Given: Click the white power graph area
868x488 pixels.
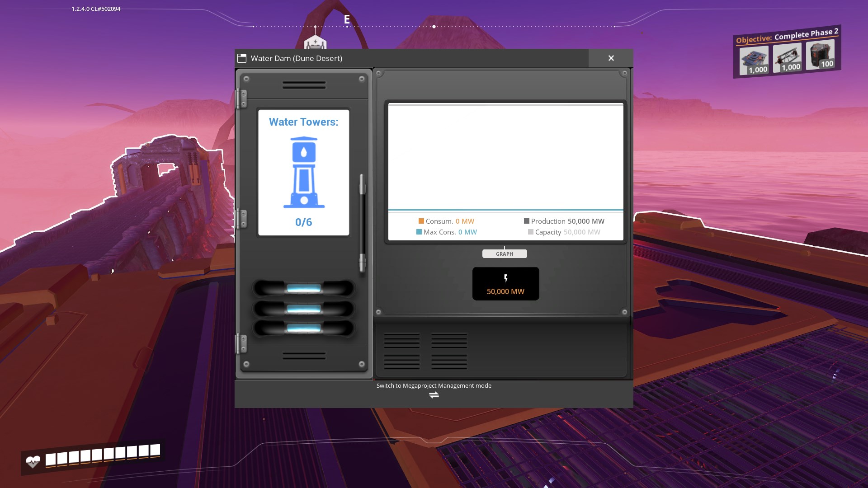Looking at the screenshot, I should point(505,157).
